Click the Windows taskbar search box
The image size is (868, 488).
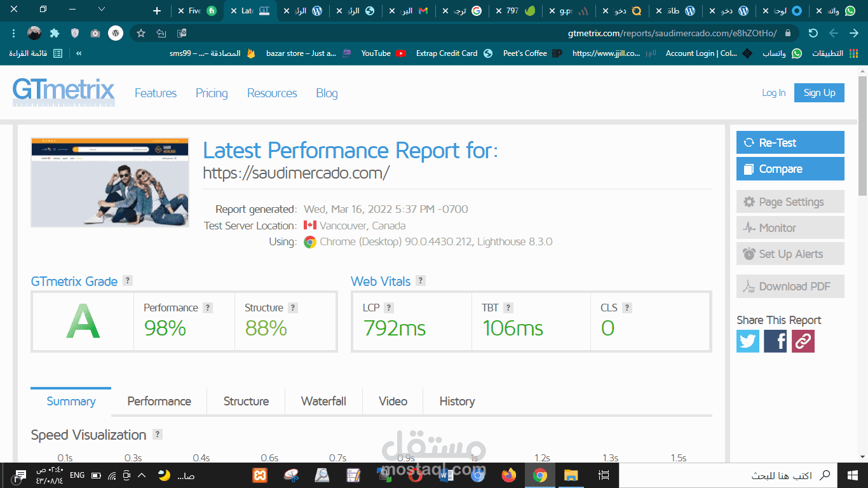pos(728,475)
